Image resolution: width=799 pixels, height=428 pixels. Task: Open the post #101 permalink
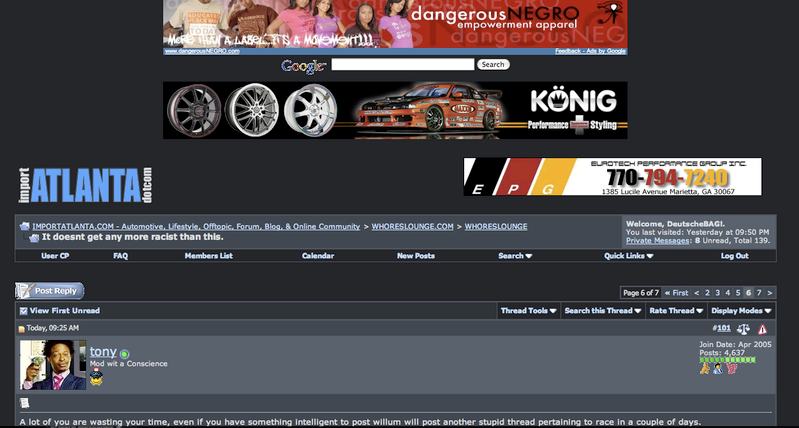(724, 329)
